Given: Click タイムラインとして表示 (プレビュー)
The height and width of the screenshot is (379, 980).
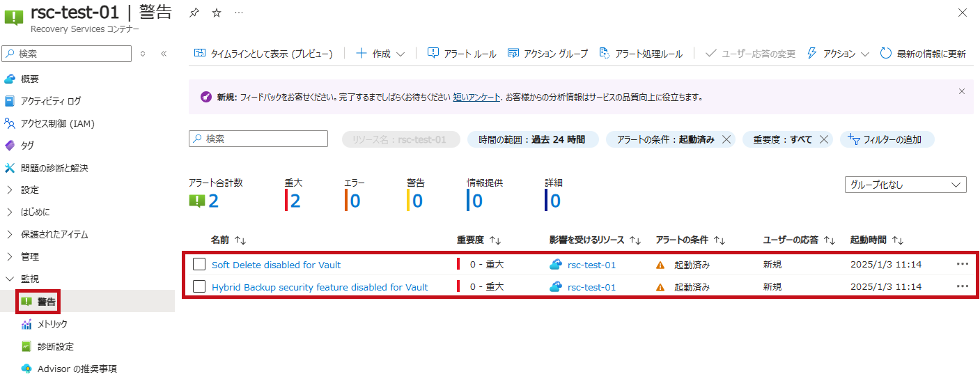Looking at the screenshot, I should tap(263, 54).
